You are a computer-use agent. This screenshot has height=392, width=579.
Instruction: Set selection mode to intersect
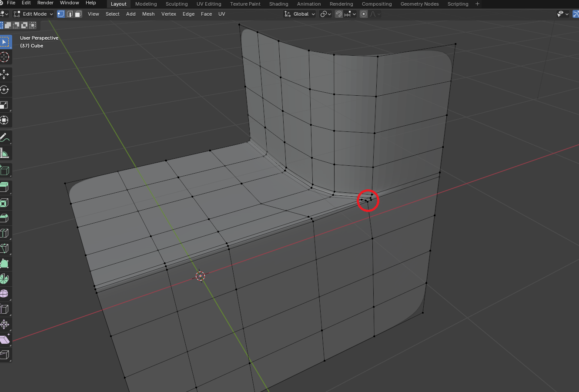[x=33, y=25]
